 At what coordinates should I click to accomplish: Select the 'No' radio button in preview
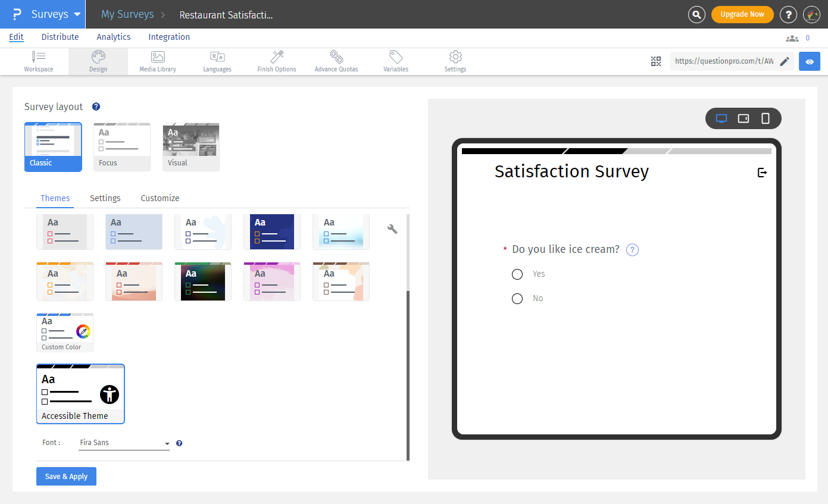coord(517,298)
